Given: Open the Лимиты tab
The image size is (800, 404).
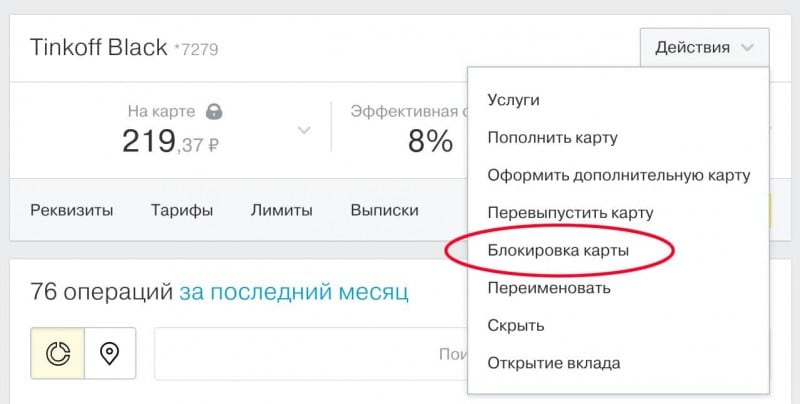Looking at the screenshot, I should click(x=282, y=210).
